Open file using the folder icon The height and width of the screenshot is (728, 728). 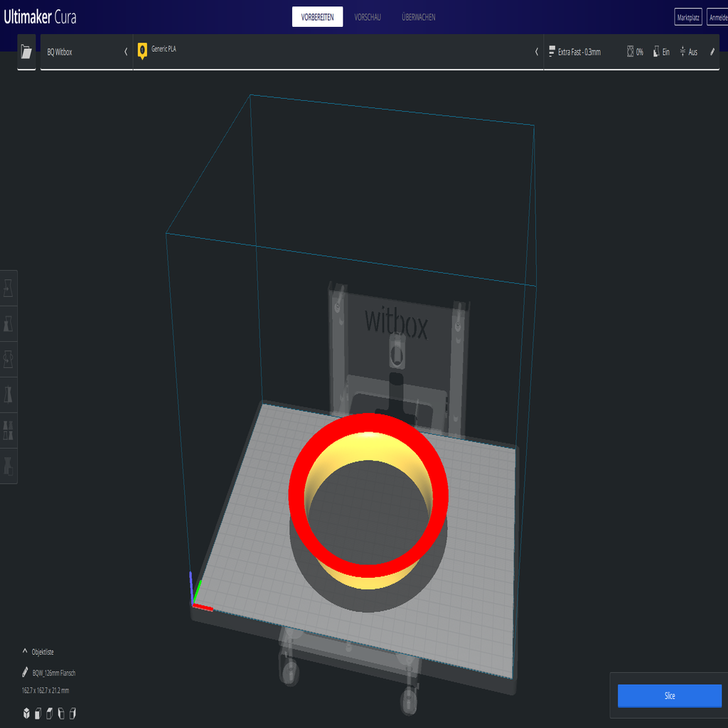tap(26, 52)
